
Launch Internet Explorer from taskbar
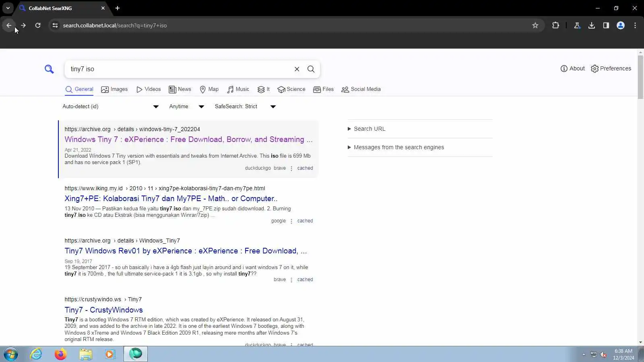[x=36, y=354]
